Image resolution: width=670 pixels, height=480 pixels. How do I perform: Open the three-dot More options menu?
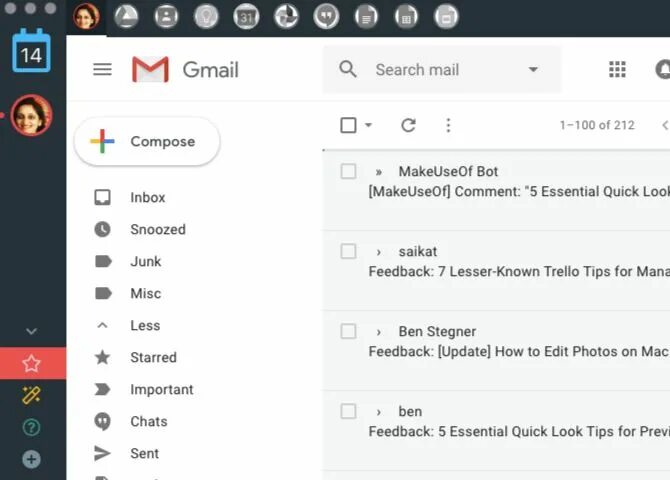(448, 125)
